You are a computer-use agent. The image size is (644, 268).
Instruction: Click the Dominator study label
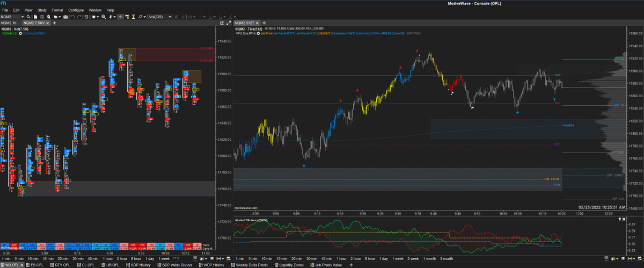tap(343, 33)
